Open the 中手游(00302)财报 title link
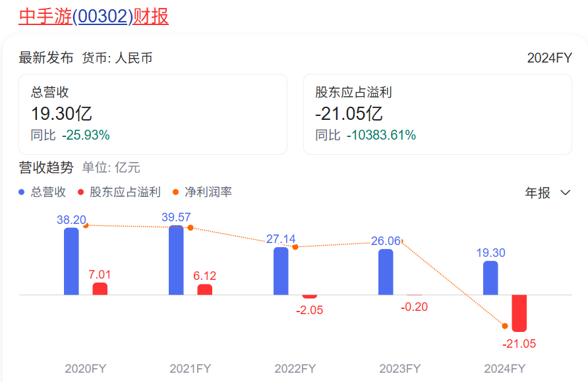Screen dimensions: 588x382 click(x=94, y=16)
